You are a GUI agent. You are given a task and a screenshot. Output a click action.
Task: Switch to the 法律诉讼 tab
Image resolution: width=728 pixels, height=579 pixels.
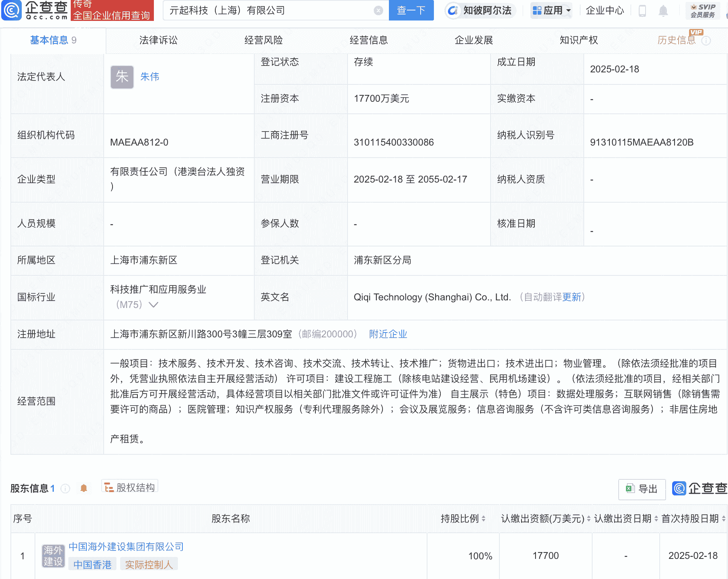[x=158, y=40]
